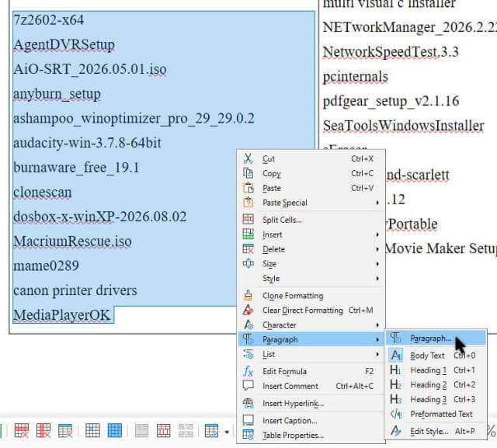The image size is (497, 448).
Task: Click the AiO-SRT_2026.05.01.iso entry
Action: (90, 69)
